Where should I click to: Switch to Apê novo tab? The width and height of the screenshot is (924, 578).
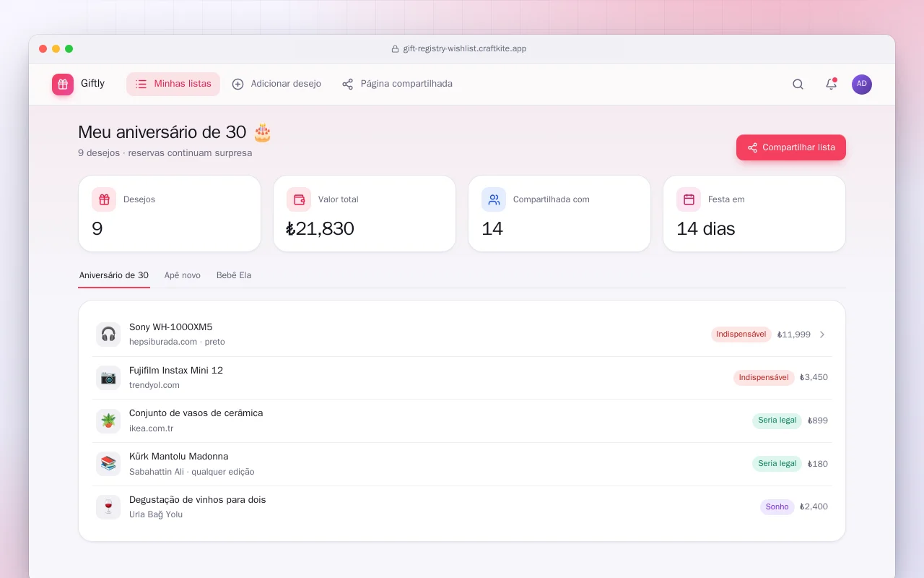(183, 275)
